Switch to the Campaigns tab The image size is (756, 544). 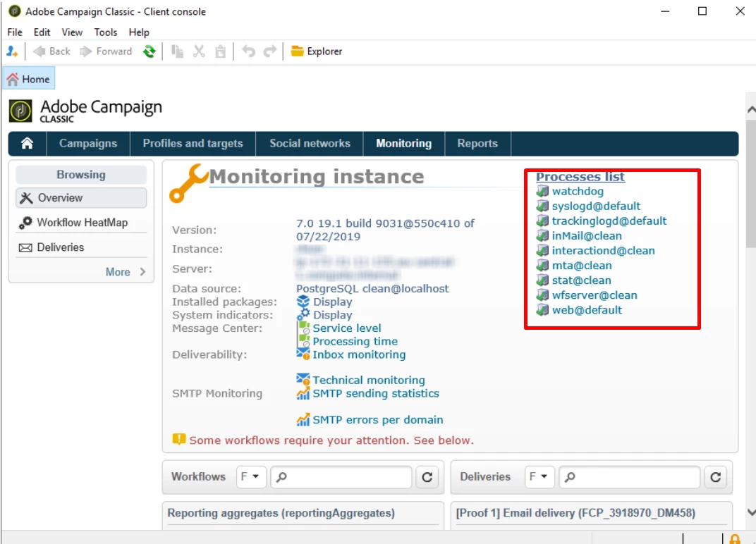tap(88, 144)
